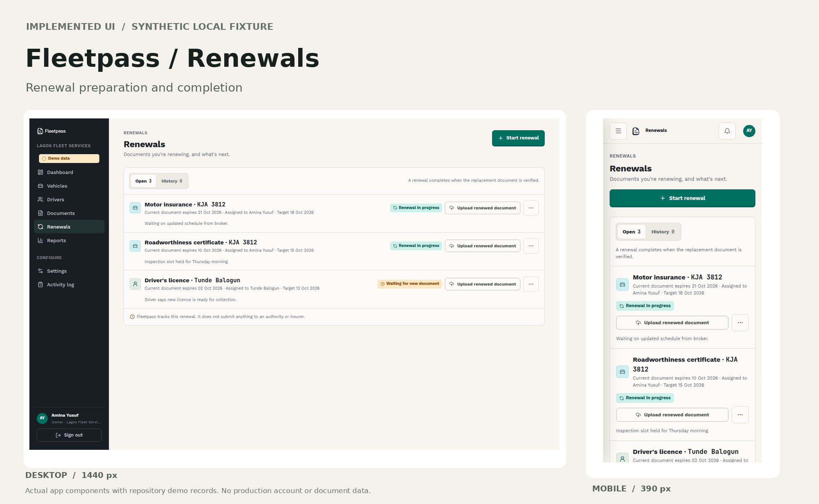
Task: Click desktop note Waiting on updated schedule from broker
Action: [186, 223]
